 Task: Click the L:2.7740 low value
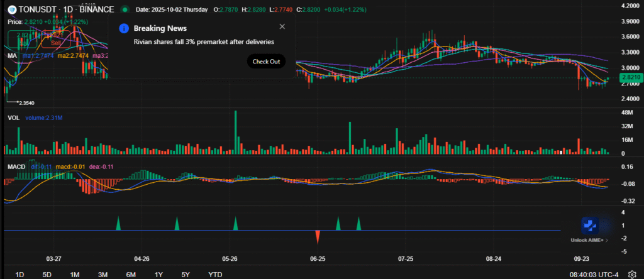click(x=280, y=9)
